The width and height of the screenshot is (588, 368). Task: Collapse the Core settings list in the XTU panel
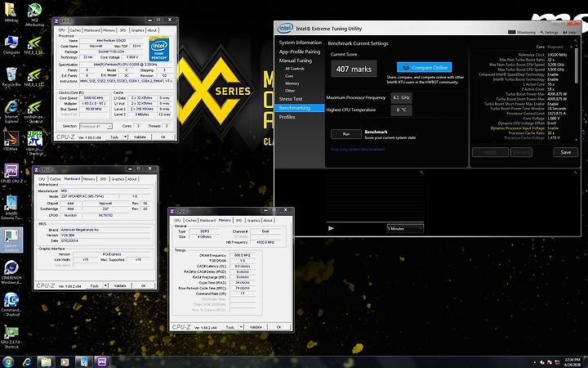571,47
